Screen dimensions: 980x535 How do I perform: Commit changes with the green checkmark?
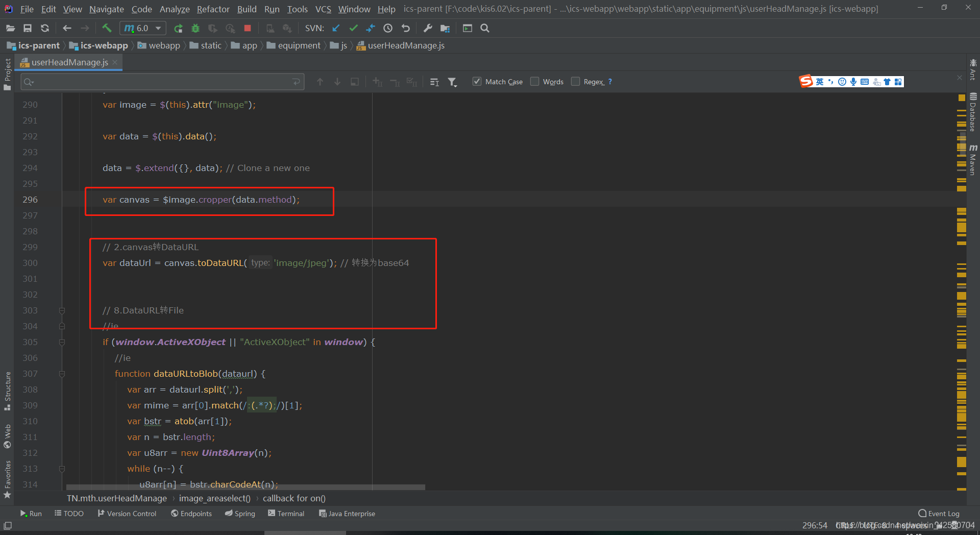353,28
